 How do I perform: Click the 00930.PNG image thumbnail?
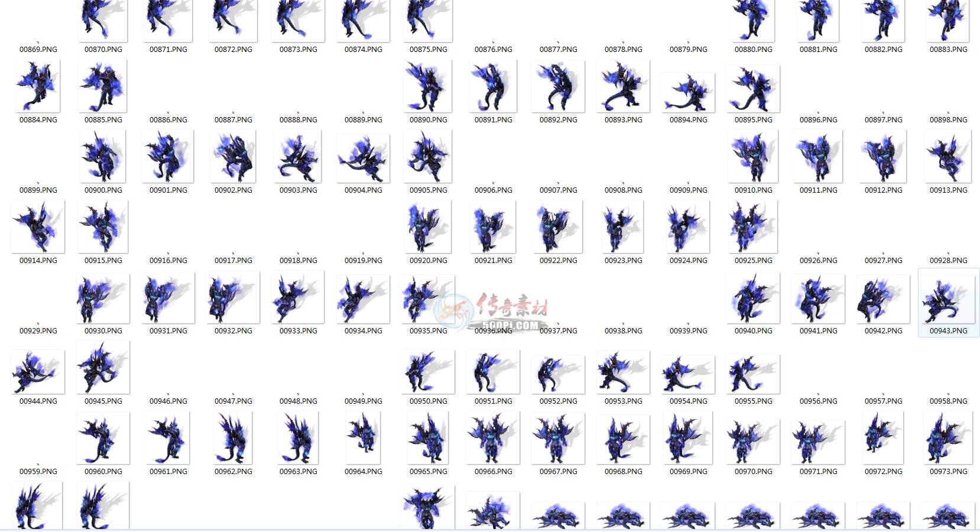click(x=103, y=299)
